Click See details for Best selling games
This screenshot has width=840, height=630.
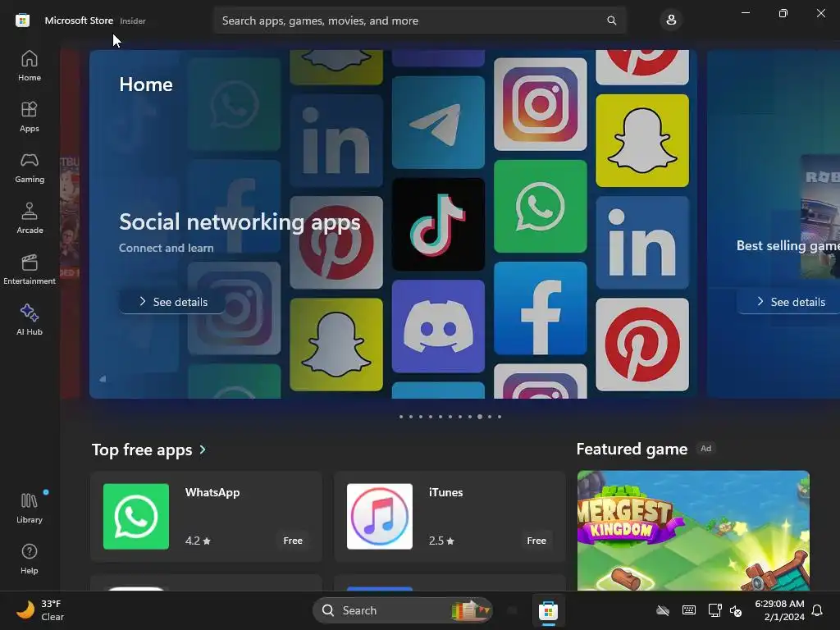coord(790,302)
